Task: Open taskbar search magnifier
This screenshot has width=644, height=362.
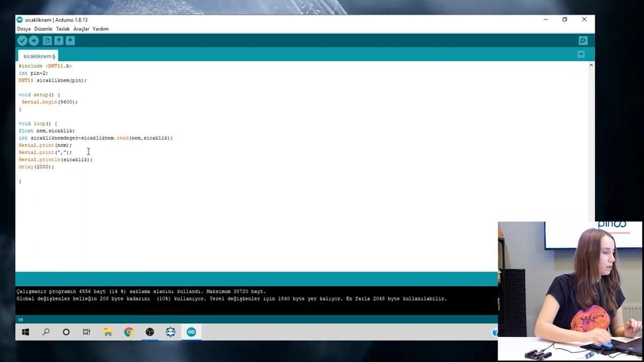Action: click(46, 332)
